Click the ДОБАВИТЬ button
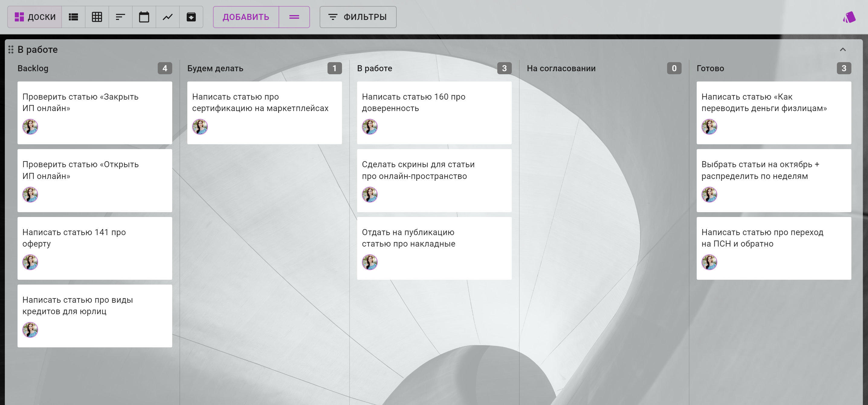This screenshot has height=405, width=868. point(246,17)
